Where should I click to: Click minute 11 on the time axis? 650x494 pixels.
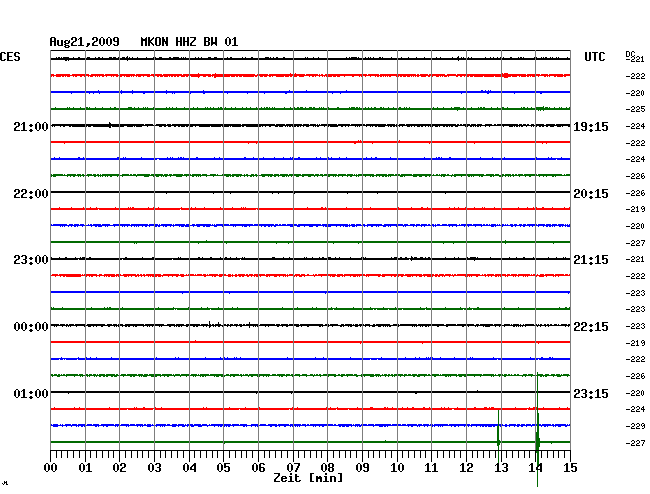point(431,468)
